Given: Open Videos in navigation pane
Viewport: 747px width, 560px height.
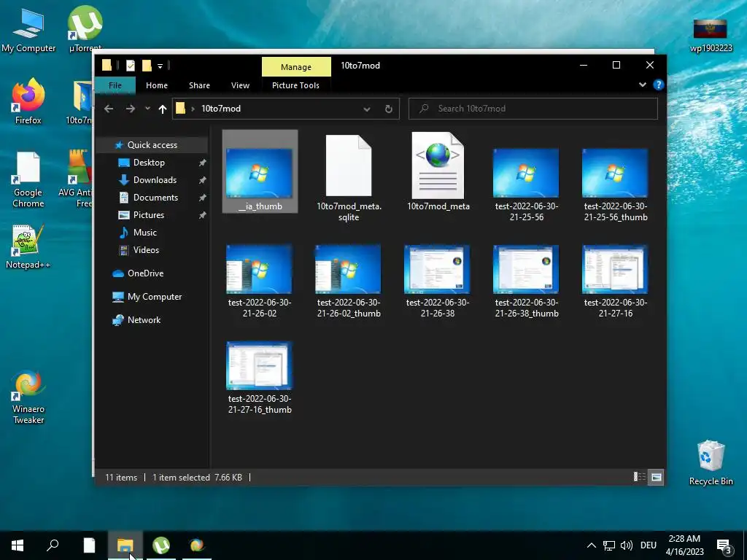Looking at the screenshot, I should [146, 250].
